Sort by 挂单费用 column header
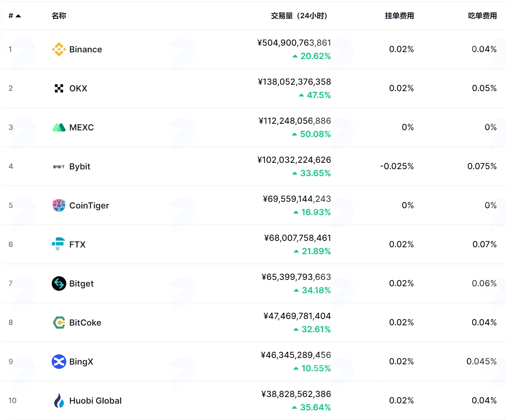 tap(399, 16)
